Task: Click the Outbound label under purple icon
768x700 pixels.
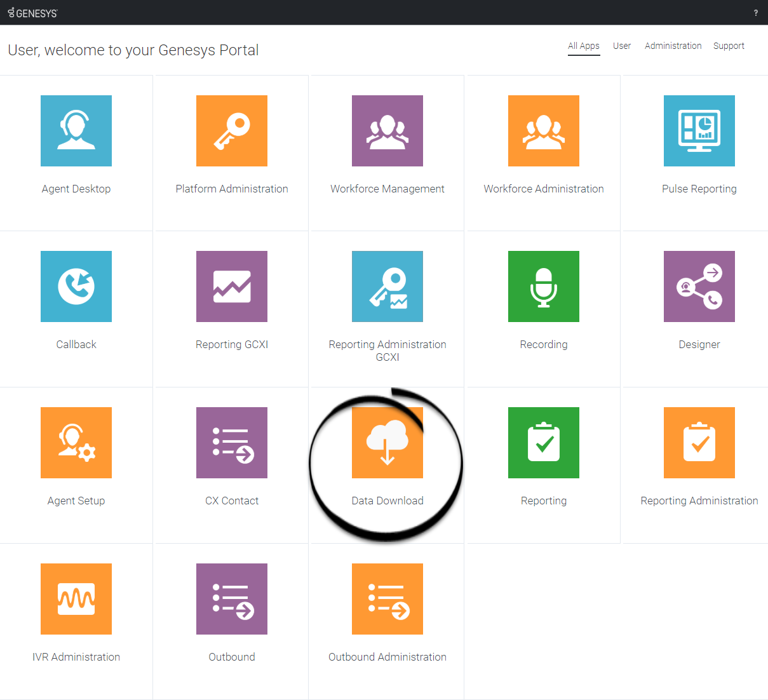Action: click(232, 657)
